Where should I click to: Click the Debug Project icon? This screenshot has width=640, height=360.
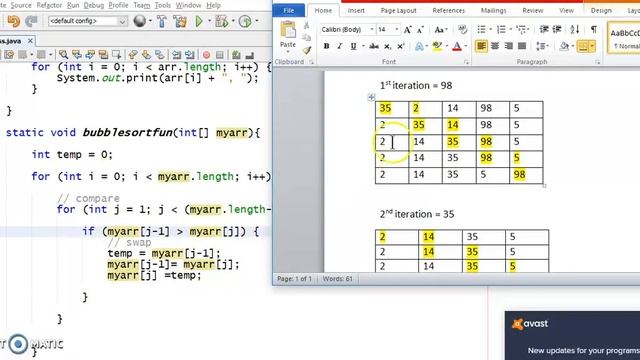[222, 21]
